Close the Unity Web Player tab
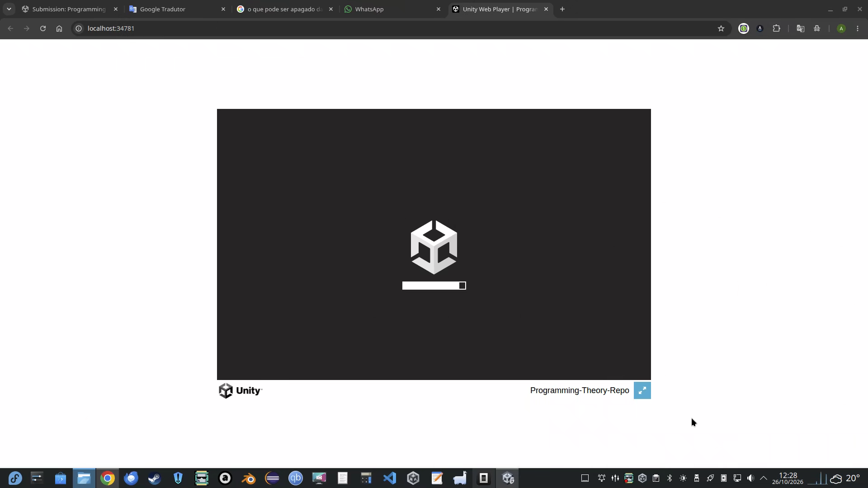This screenshot has height=488, width=868. [546, 9]
